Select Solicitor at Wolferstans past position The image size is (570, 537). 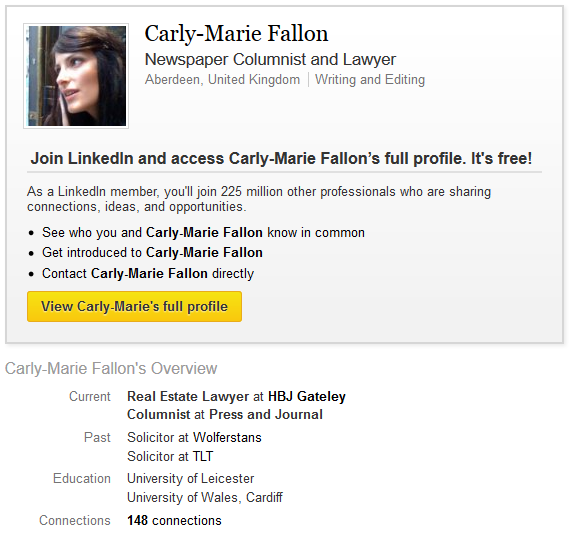(194, 437)
